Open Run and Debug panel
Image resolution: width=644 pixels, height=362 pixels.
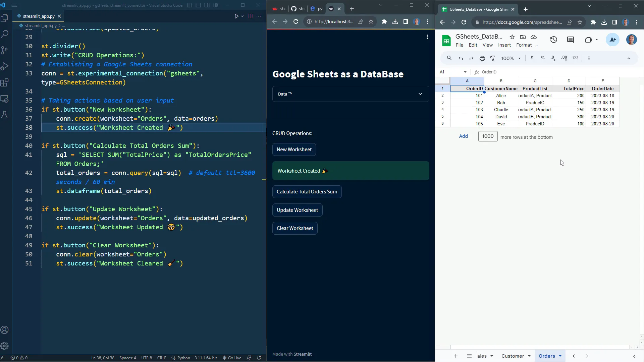click(x=5, y=66)
